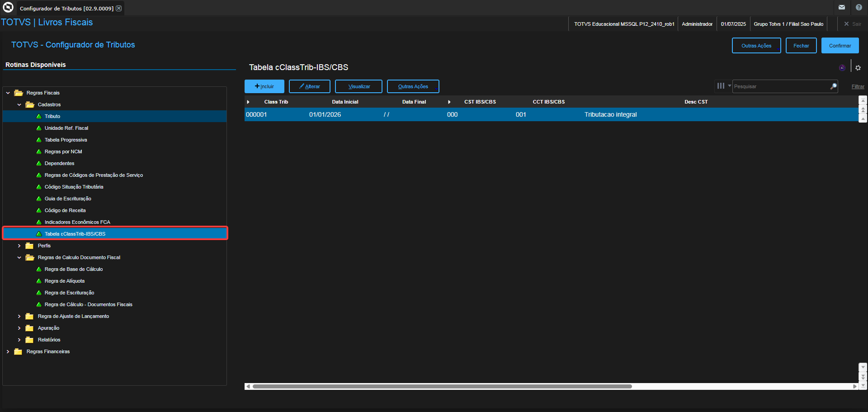Click Sair to exit

[x=853, y=24]
